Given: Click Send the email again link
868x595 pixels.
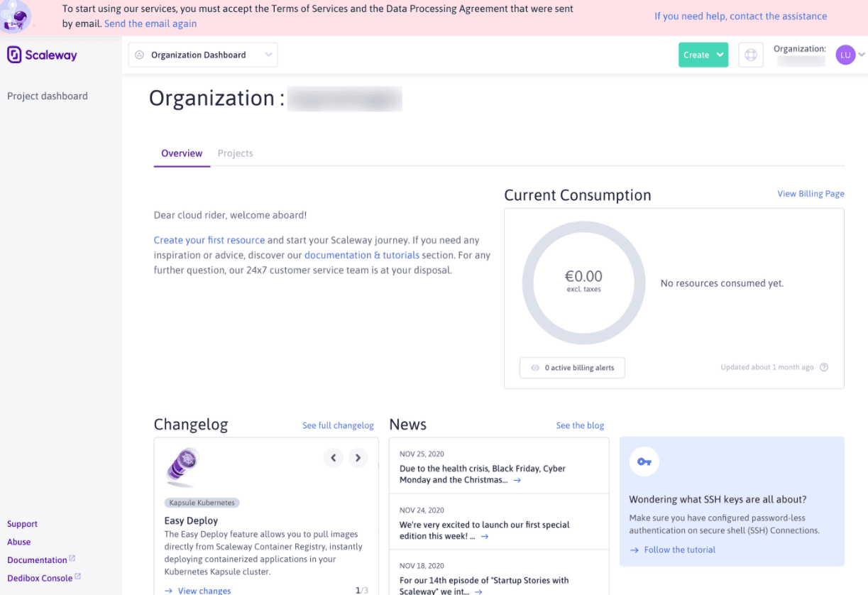Looking at the screenshot, I should [150, 23].
